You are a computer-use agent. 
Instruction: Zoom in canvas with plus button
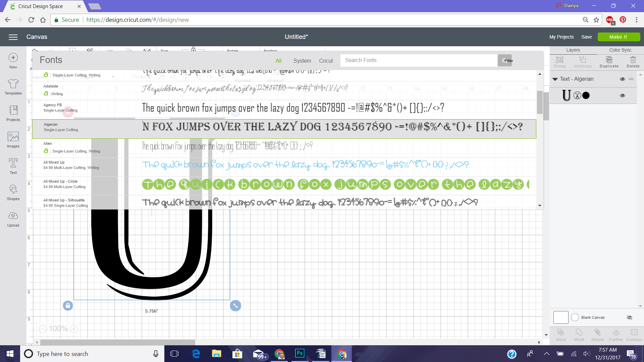[x=74, y=329]
